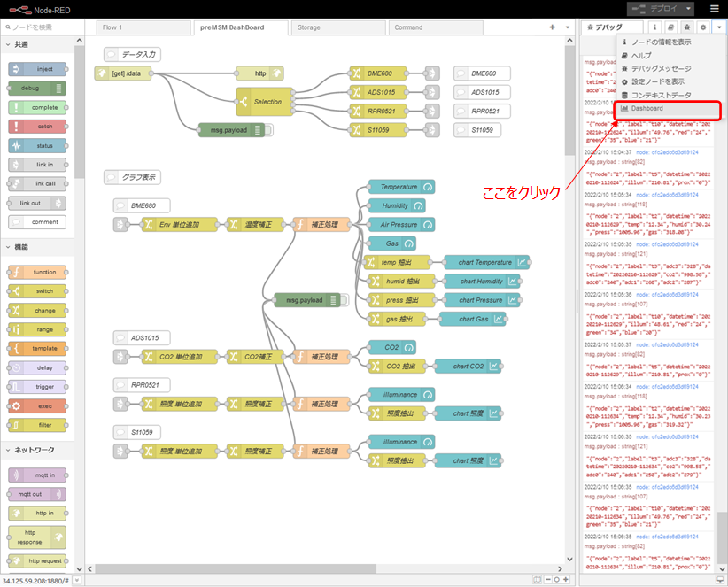
Task: Click the debug bug icon in sidebar tabs
Action: 687,27
